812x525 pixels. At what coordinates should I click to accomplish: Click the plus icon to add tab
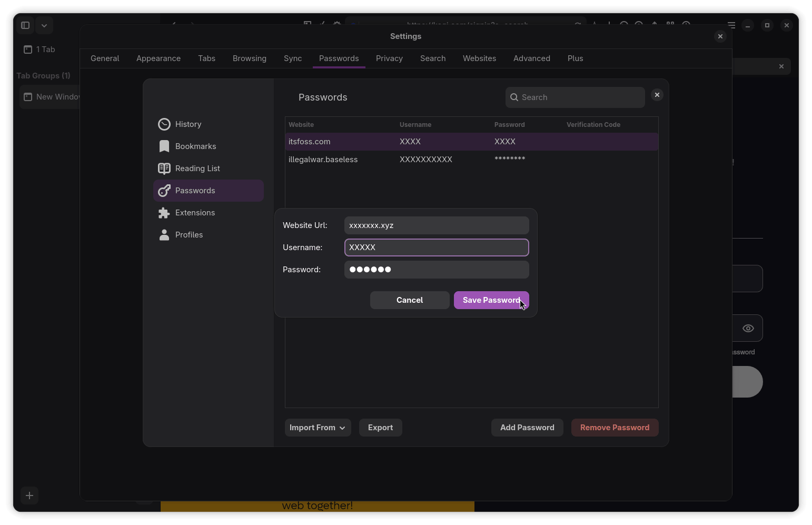[x=29, y=496]
